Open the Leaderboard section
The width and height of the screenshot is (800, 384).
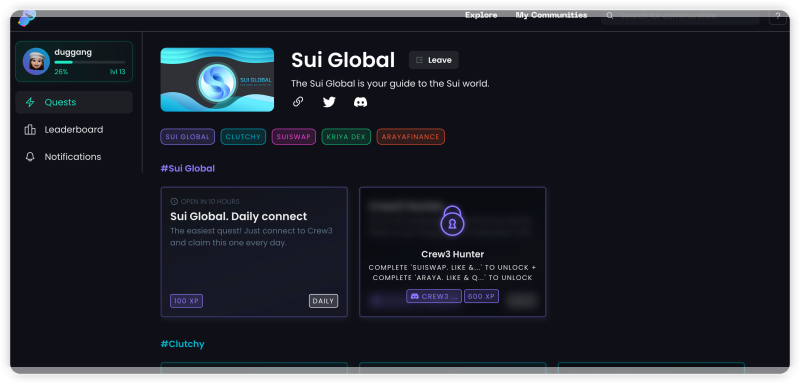[x=74, y=130]
